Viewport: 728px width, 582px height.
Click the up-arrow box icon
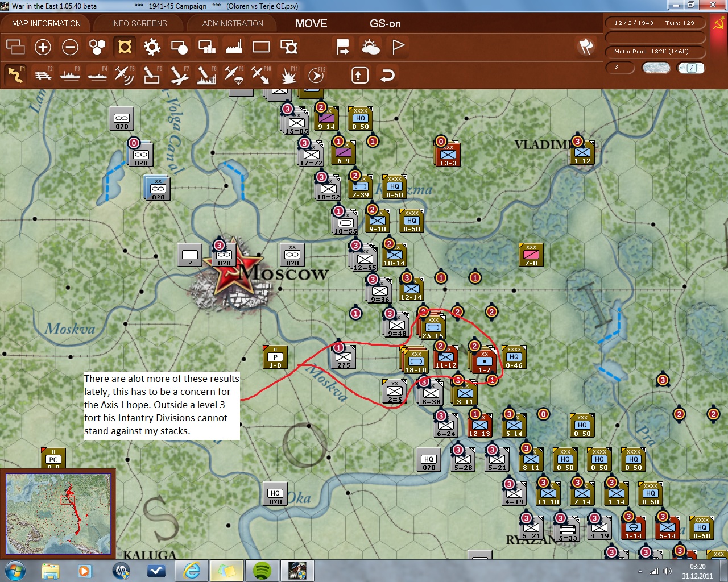(x=359, y=75)
